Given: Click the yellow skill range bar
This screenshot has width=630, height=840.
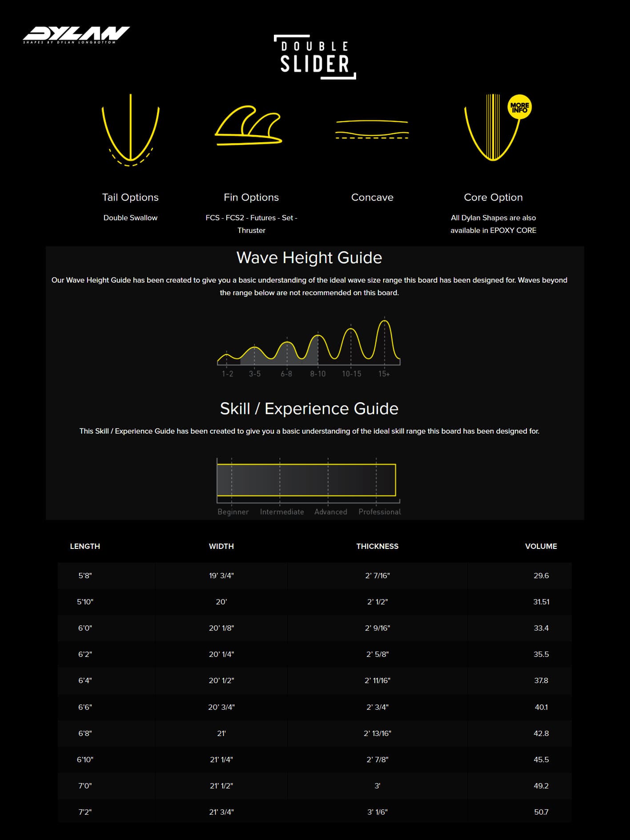Looking at the screenshot, I should 306,480.
